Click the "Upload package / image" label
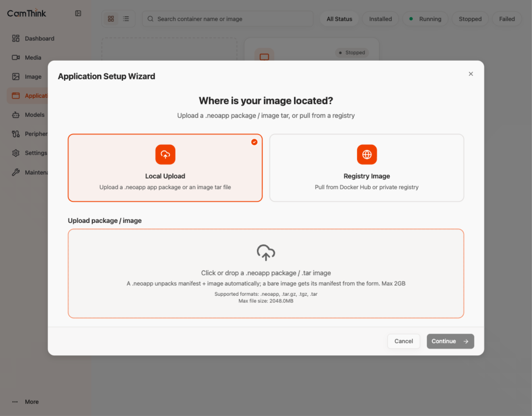 [x=105, y=220]
